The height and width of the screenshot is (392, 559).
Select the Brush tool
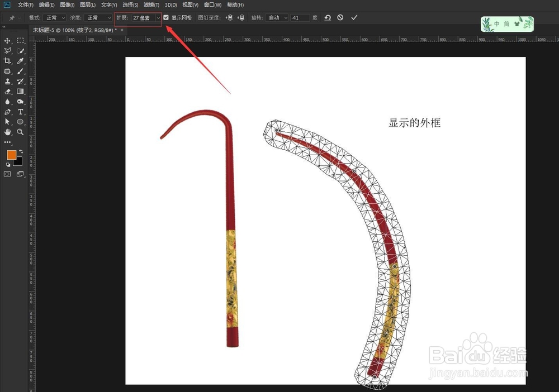pyautogui.click(x=20, y=71)
